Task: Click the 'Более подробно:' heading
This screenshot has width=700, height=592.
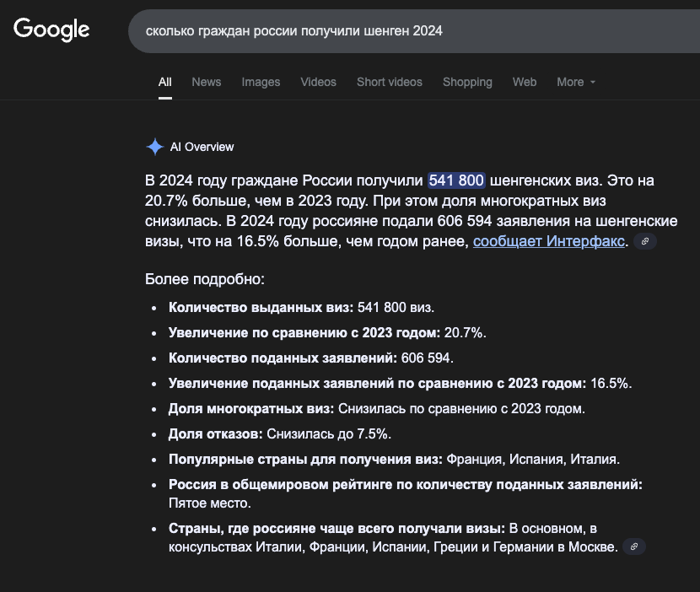Action: click(205, 278)
